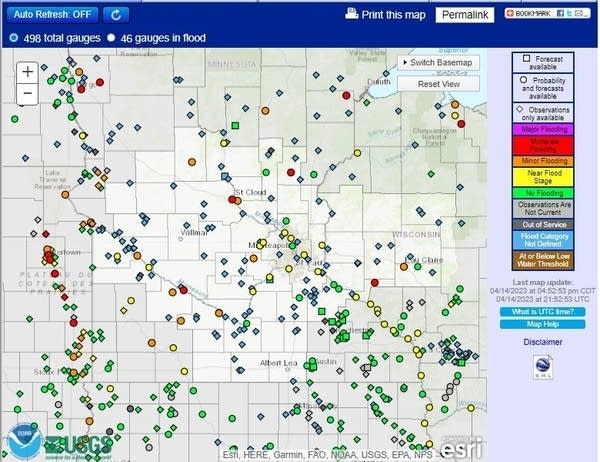Image resolution: width=600 pixels, height=462 pixels.
Task: Open the Disclaimer link
Action: (543, 342)
